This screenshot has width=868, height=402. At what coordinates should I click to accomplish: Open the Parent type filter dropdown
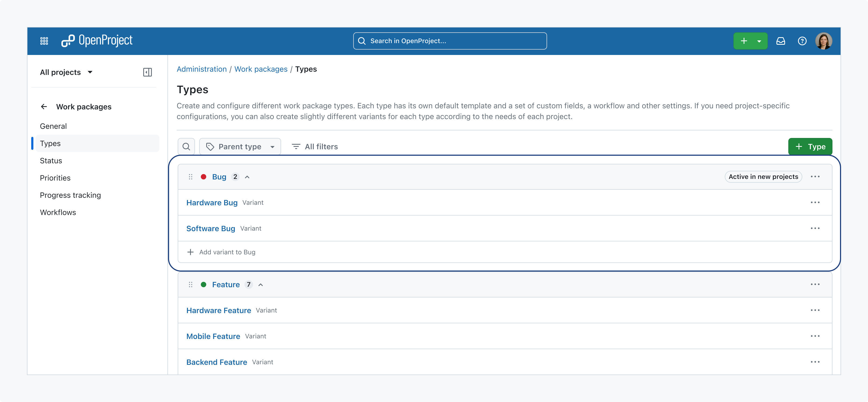click(x=240, y=146)
